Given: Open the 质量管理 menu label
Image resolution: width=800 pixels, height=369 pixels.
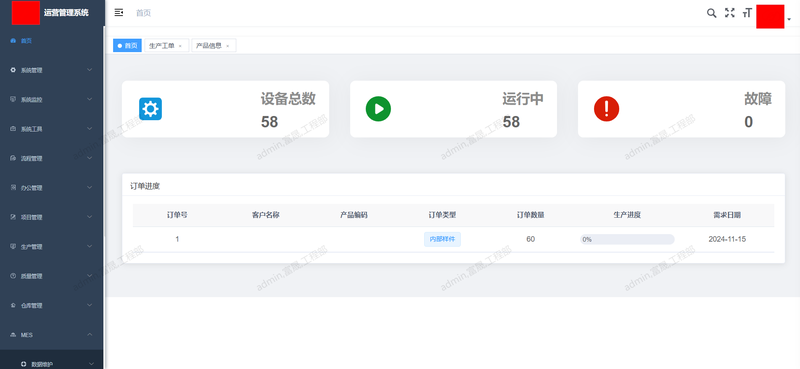Looking at the screenshot, I should pos(32,276).
